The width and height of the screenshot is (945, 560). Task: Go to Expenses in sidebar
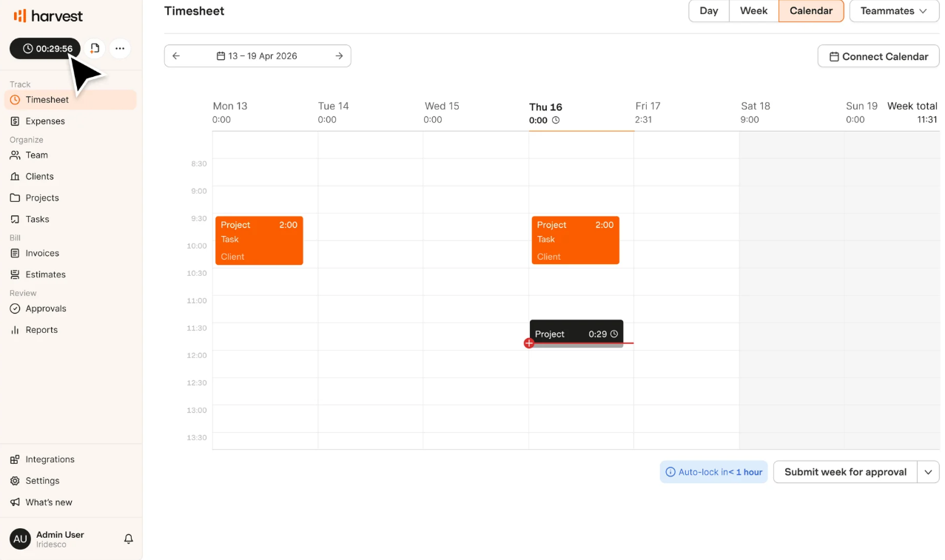70,121
